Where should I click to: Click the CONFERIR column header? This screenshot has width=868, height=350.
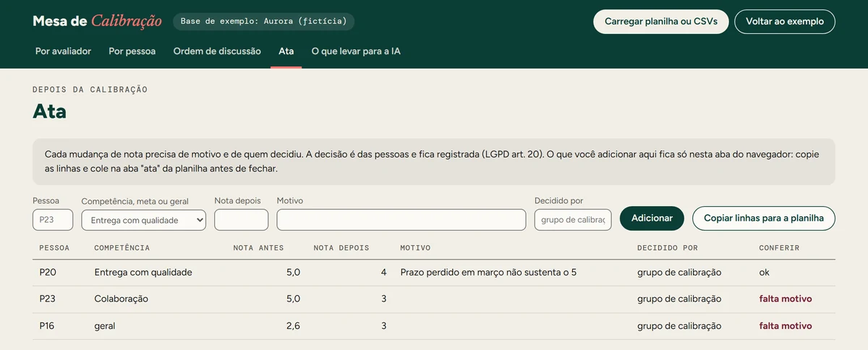click(x=779, y=247)
